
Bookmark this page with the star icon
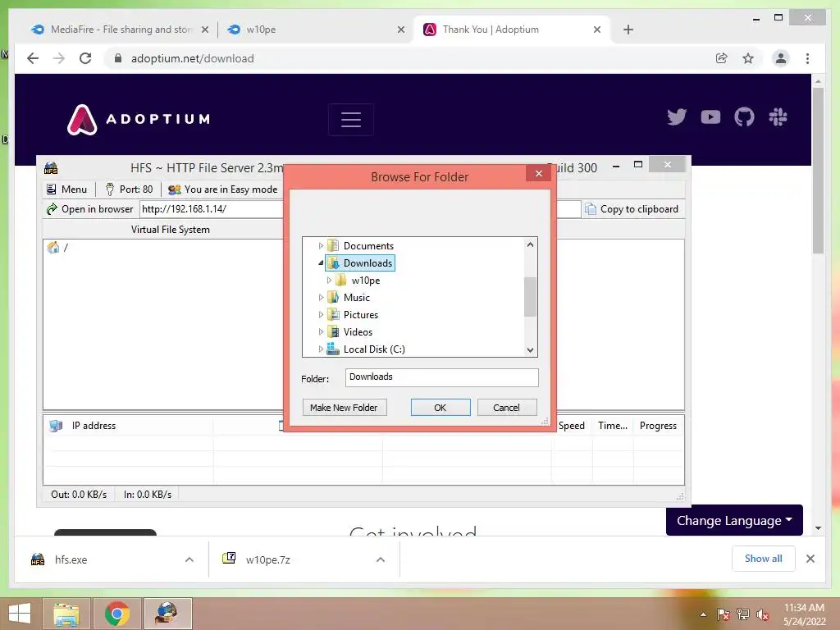[x=748, y=58]
